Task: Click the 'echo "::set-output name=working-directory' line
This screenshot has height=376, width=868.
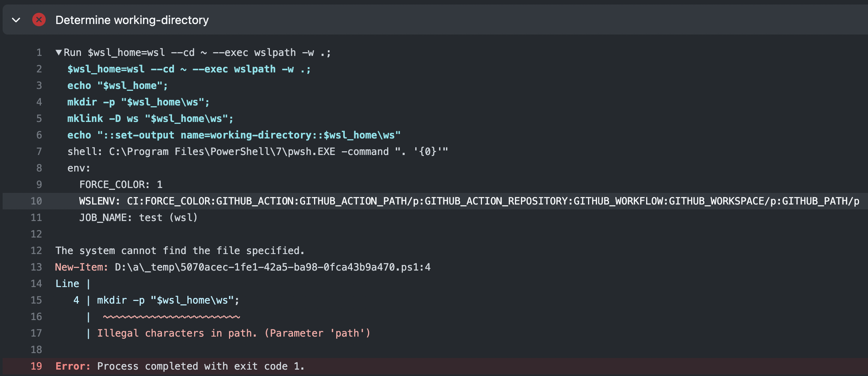Action: click(234, 135)
